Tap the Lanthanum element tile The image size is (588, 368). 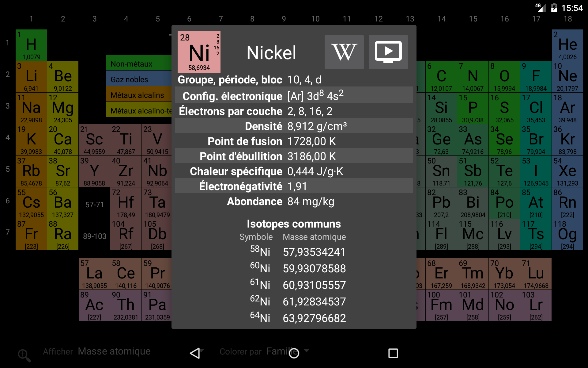point(94,274)
